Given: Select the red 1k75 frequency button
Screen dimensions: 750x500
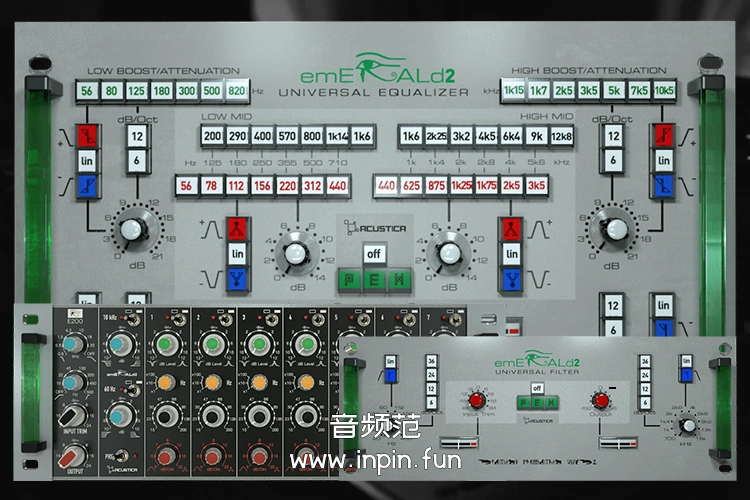Looking at the screenshot, I should click(x=486, y=186).
